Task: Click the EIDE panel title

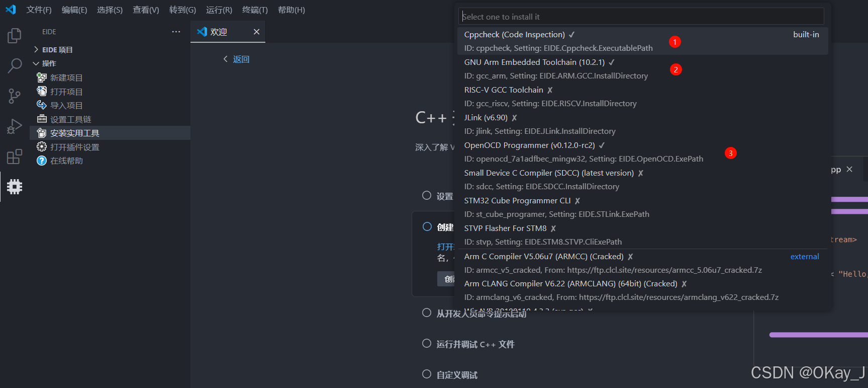Action: 49,32
